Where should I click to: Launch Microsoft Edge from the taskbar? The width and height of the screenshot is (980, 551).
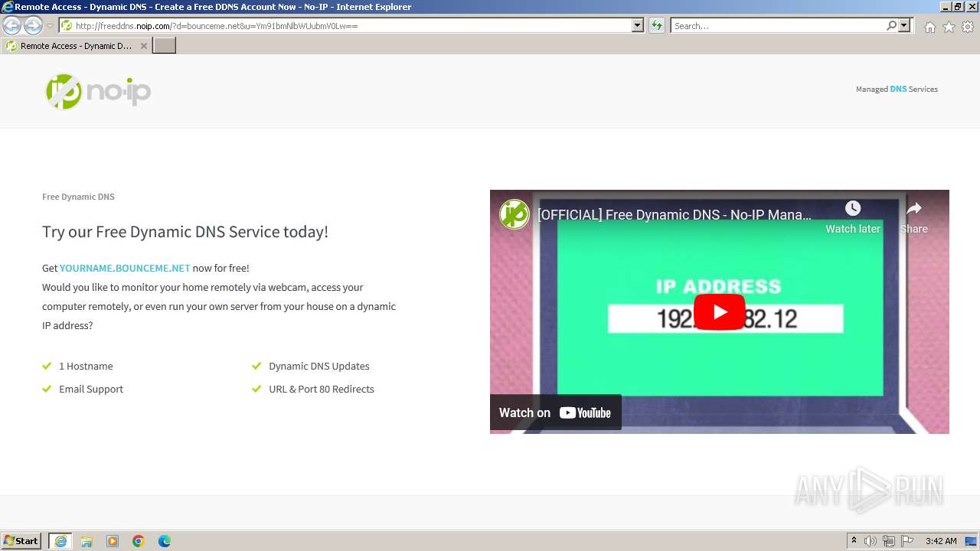(165, 541)
